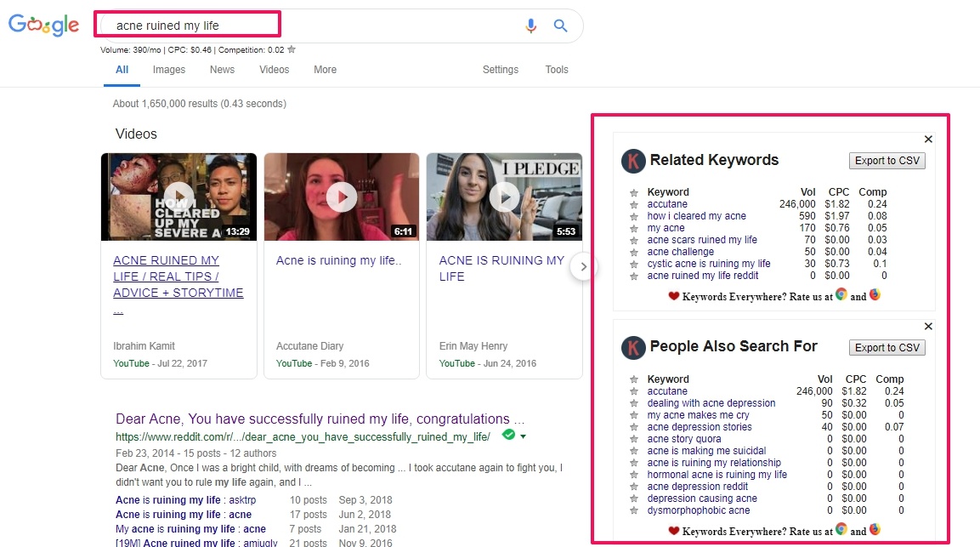Star the 'how i cleared my acne' keyword
980x547 pixels.
click(x=634, y=217)
